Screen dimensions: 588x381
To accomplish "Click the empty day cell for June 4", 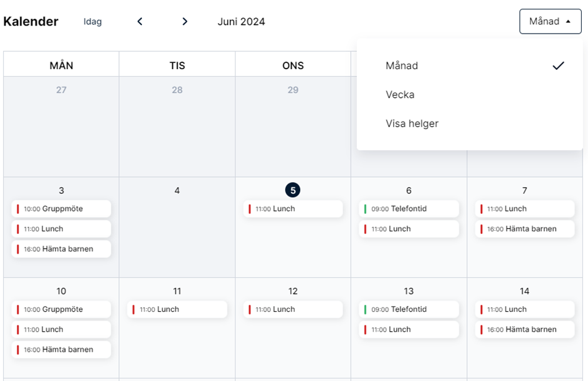I will click(x=177, y=228).
